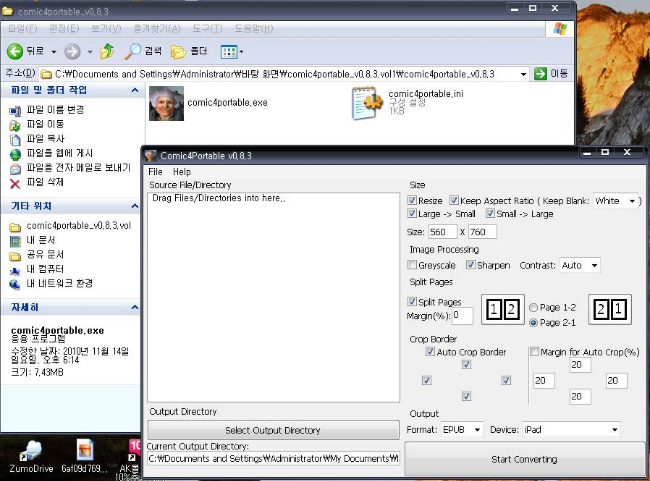Open the Views icon in Explorer toolbar
Screen dimensions: 650x481
(229, 52)
